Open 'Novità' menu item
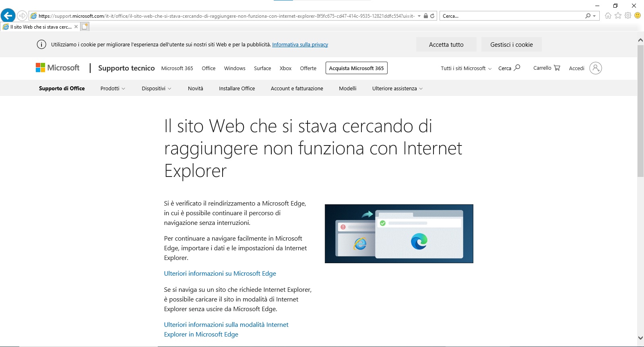Image resolution: width=644 pixels, height=347 pixels. tap(196, 88)
